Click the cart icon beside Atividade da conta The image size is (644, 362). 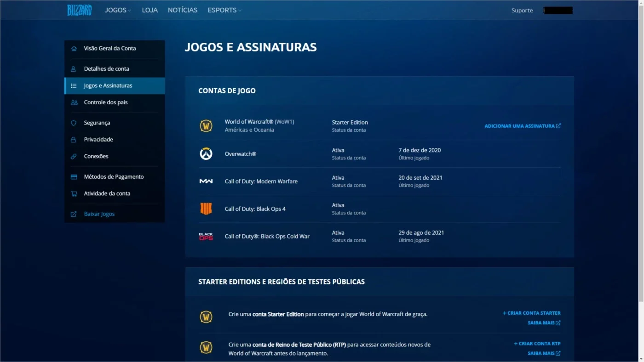pyautogui.click(x=74, y=193)
